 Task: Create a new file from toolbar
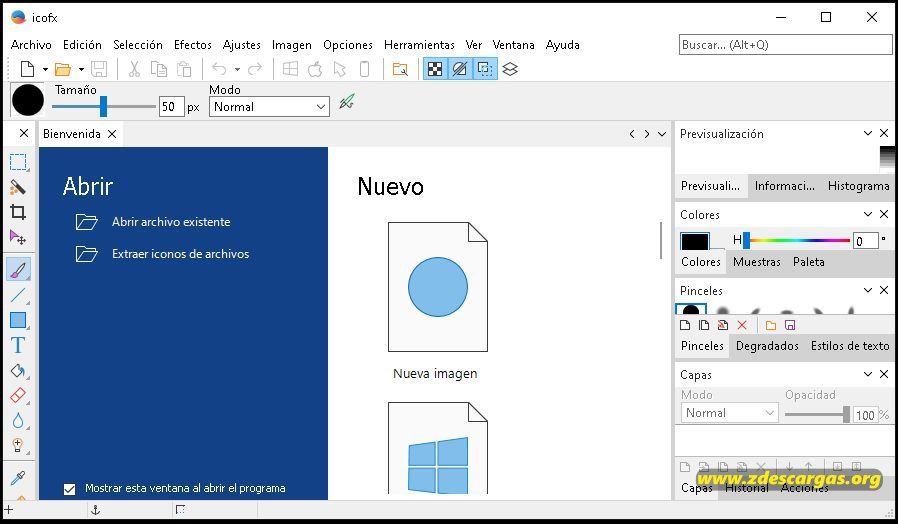click(x=27, y=69)
